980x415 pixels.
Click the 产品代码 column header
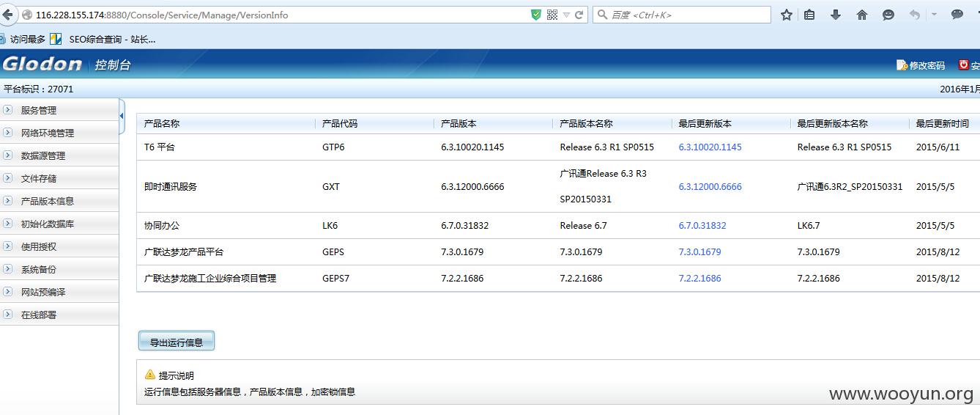coord(340,123)
